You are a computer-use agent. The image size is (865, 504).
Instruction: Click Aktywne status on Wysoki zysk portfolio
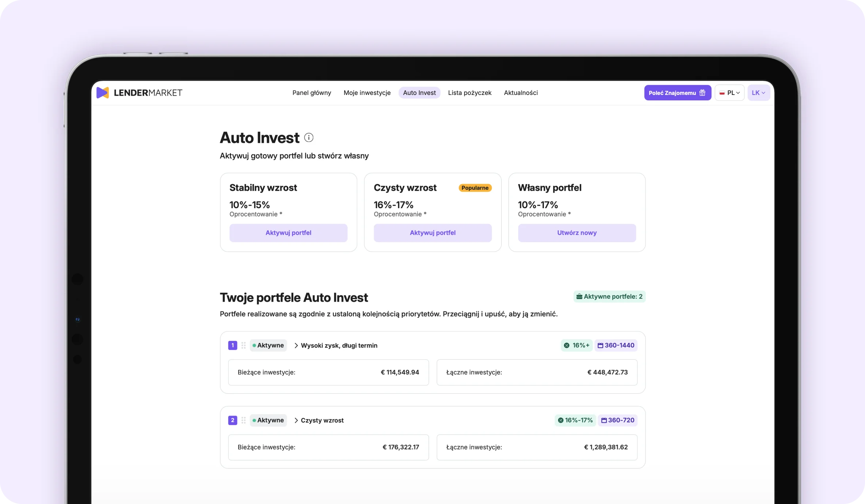(x=268, y=345)
